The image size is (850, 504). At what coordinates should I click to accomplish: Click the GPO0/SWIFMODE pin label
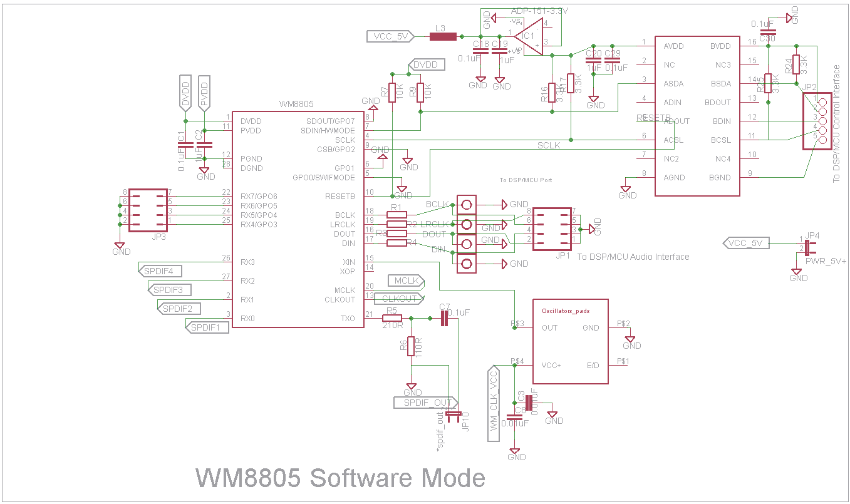(x=324, y=177)
